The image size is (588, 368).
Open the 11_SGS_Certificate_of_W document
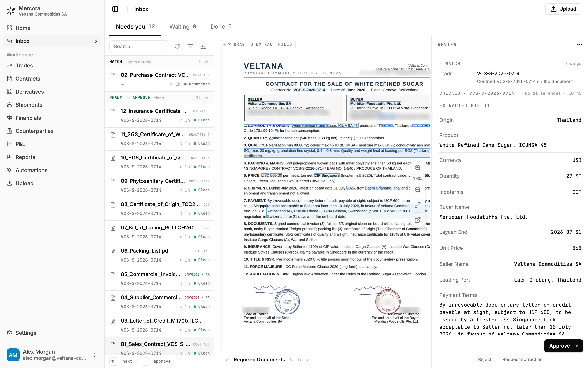(159, 139)
